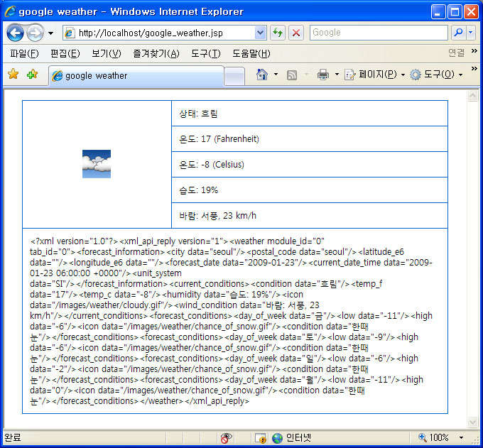This screenshot has width=483, height=448.
Task: Click the browser Forward button
Action: coord(35,33)
